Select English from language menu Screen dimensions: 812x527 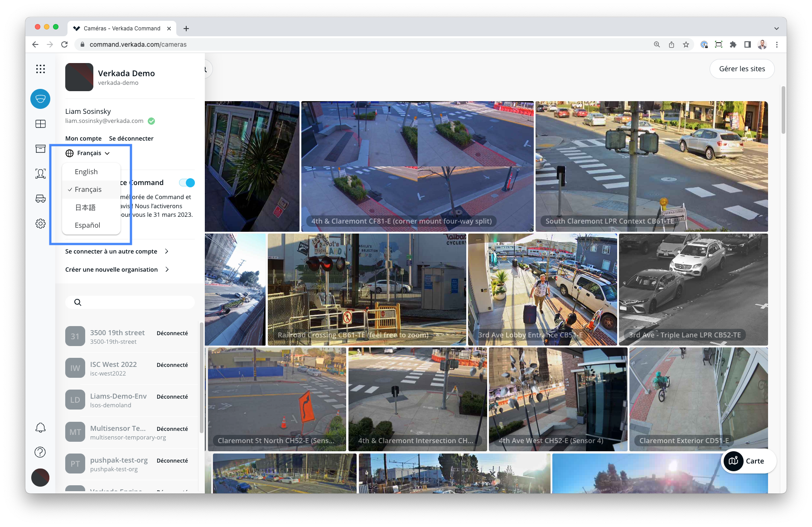pyautogui.click(x=86, y=172)
